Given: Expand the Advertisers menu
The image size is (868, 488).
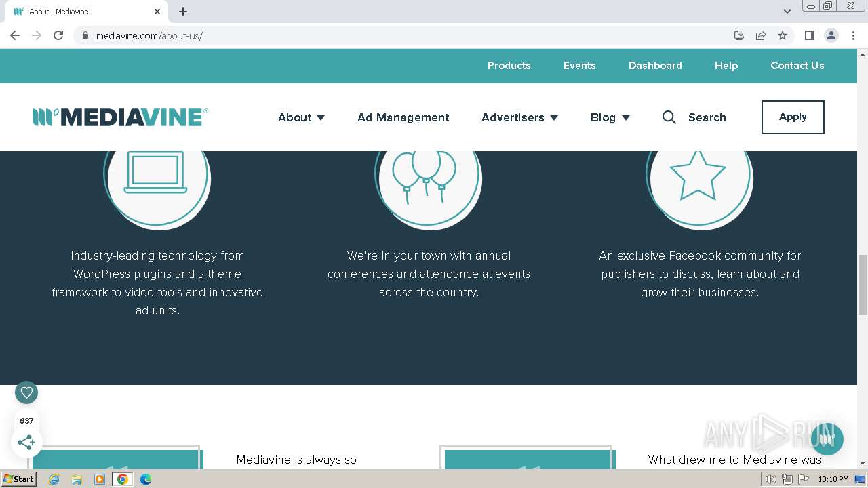Looking at the screenshot, I should [x=519, y=117].
